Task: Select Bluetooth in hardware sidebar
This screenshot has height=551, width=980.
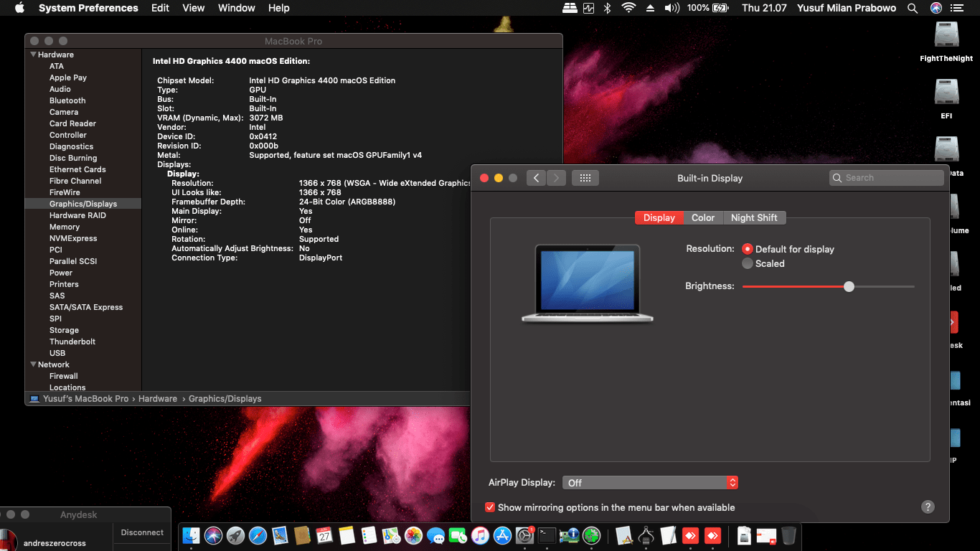Action: click(67, 100)
